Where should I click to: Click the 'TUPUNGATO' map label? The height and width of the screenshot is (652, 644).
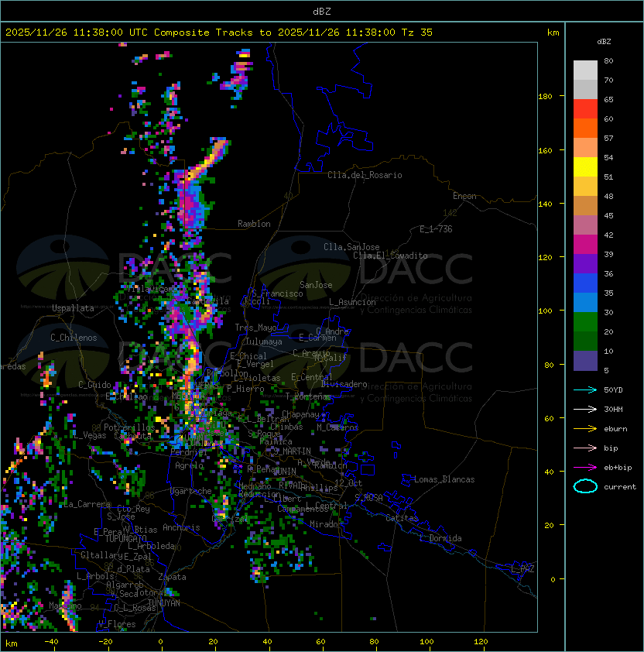(126, 538)
